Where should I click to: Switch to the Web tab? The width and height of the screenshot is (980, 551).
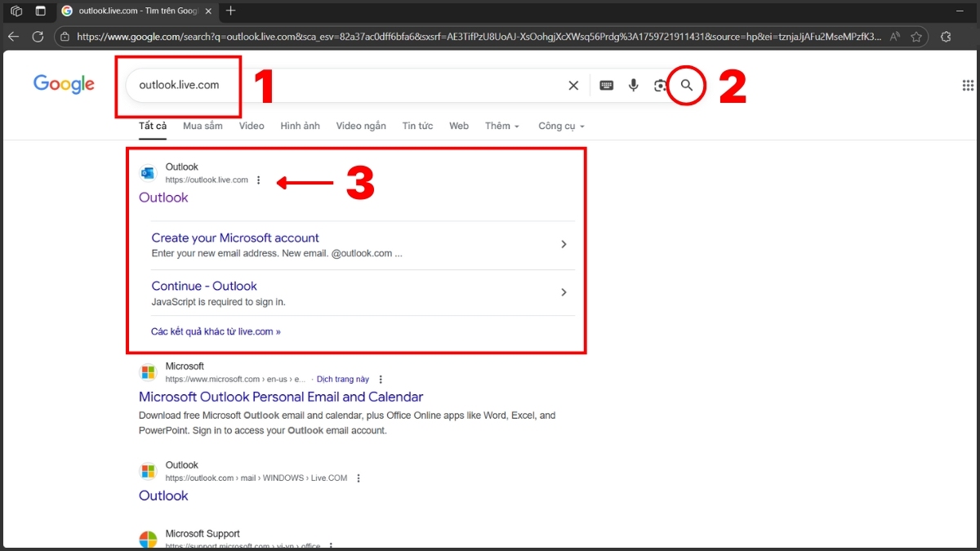click(459, 126)
